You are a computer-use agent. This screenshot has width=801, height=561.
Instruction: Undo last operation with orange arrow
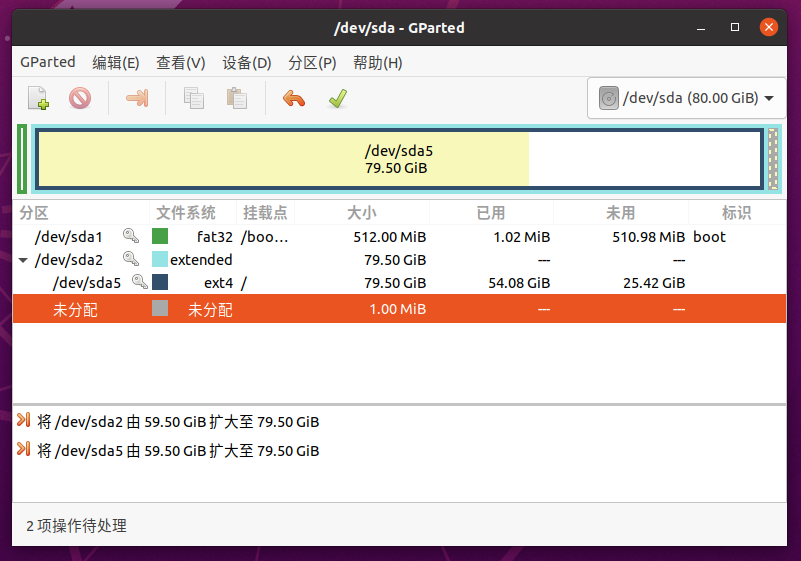pyautogui.click(x=294, y=98)
